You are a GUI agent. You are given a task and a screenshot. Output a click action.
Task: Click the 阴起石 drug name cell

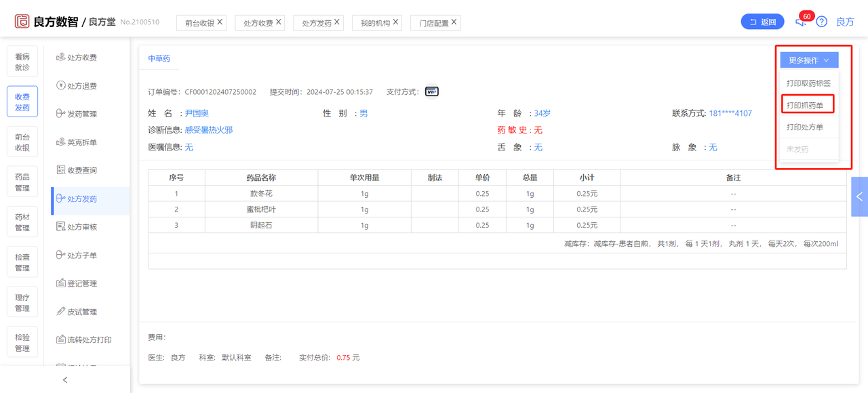pos(261,225)
